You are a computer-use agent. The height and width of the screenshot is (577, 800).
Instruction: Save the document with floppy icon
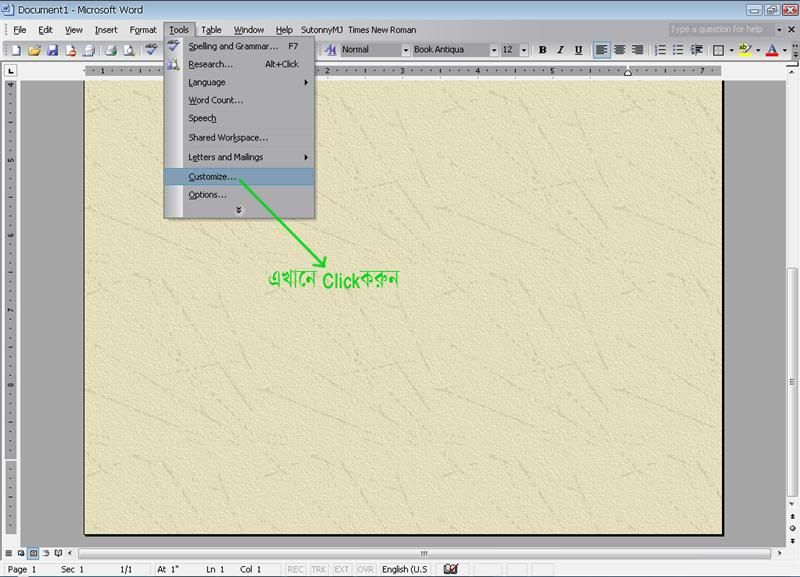pyautogui.click(x=53, y=50)
